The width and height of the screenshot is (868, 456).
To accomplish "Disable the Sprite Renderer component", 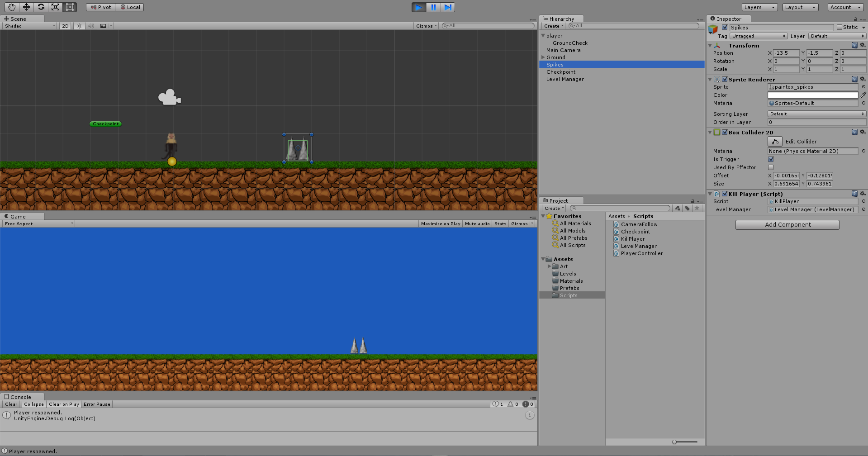I will [725, 79].
